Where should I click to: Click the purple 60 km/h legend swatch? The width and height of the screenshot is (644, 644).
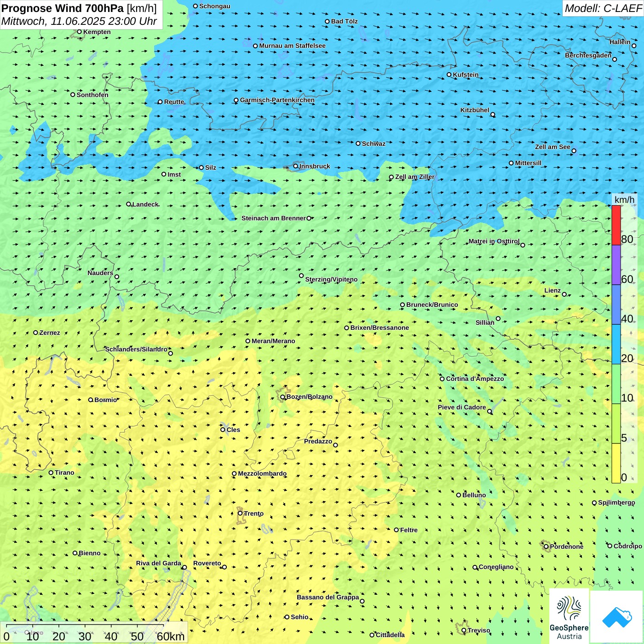point(616,265)
